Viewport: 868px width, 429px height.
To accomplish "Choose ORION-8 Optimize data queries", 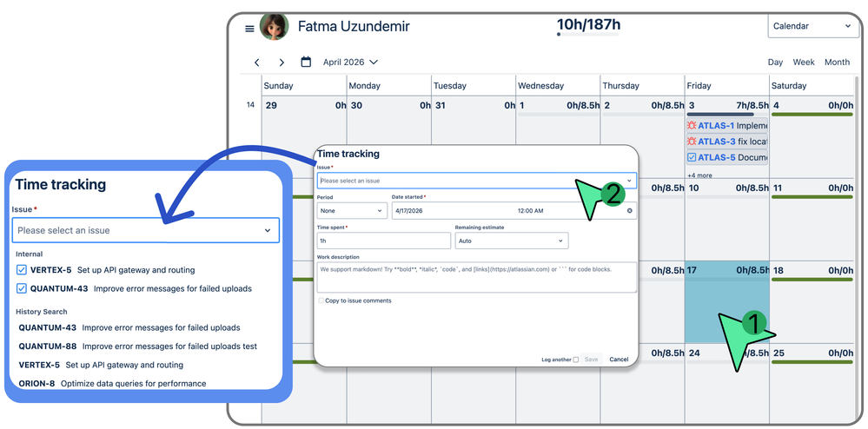I will click(112, 383).
